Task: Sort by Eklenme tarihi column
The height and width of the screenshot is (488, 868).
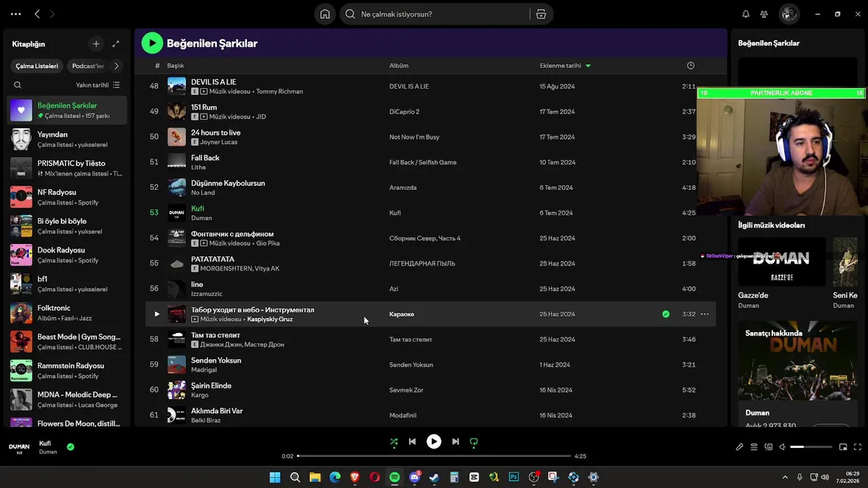Action: pos(565,66)
